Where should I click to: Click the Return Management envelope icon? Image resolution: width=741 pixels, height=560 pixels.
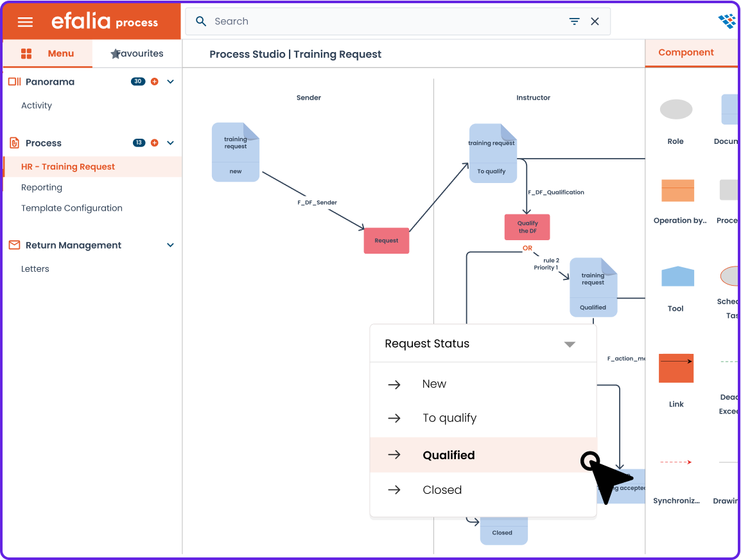click(x=15, y=245)
